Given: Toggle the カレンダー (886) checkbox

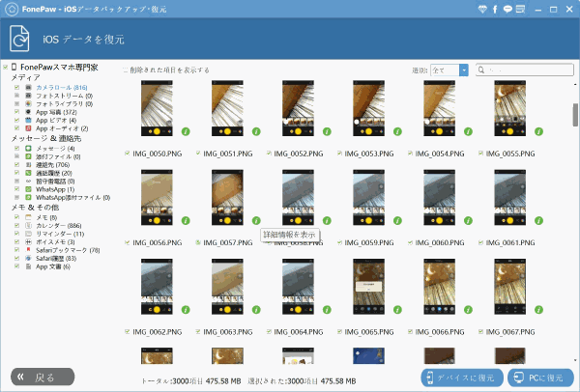Looking at the screenshot, I should pyautogui.click(x=16, y=225).
